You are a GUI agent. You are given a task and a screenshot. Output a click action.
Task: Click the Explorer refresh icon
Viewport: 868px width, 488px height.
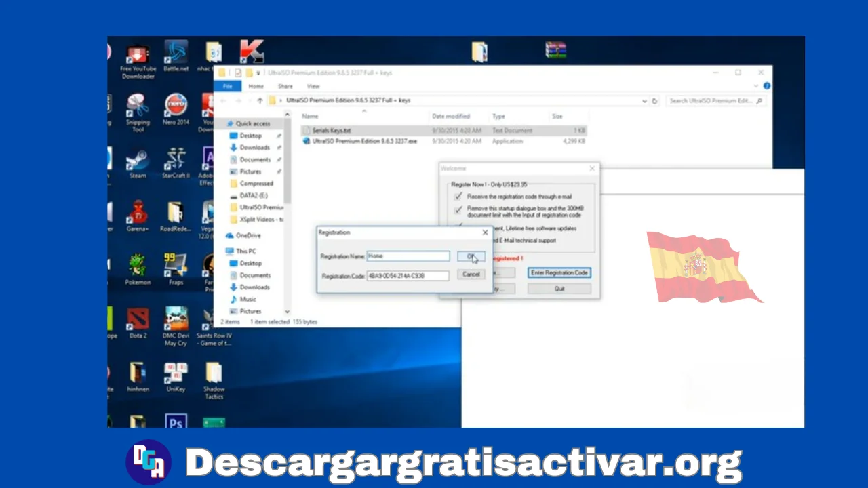click(654, 101)
